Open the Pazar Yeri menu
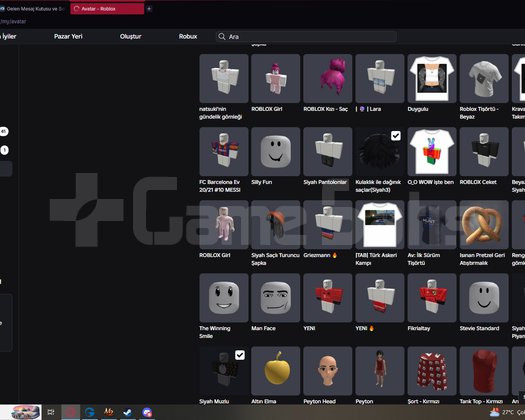Viewport: 525px width, 420px height. point(68,37)
